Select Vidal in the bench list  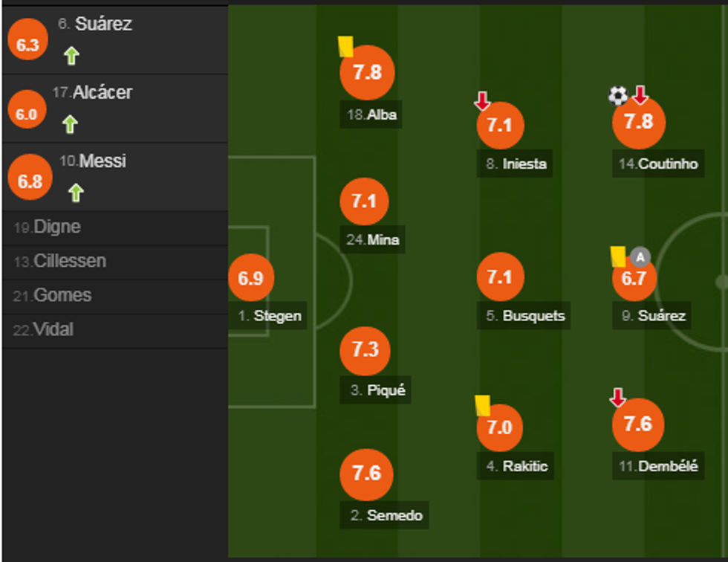coord(53,330)
